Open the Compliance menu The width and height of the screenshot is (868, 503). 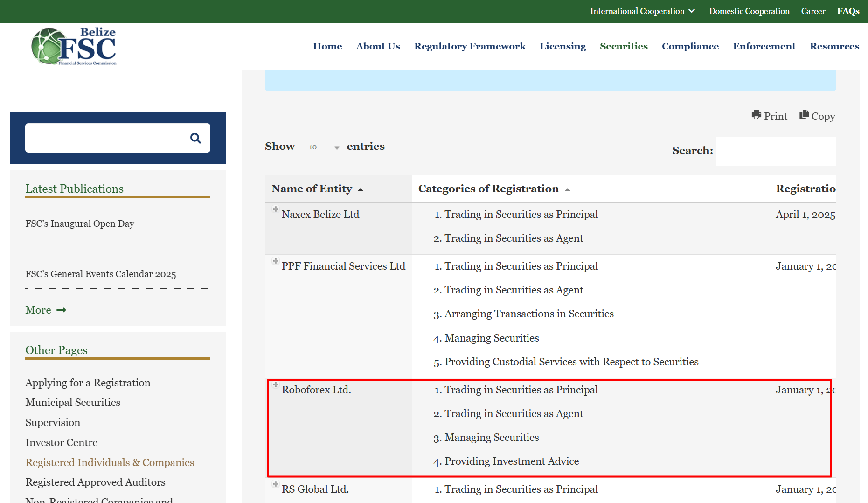tap(690, 46)
